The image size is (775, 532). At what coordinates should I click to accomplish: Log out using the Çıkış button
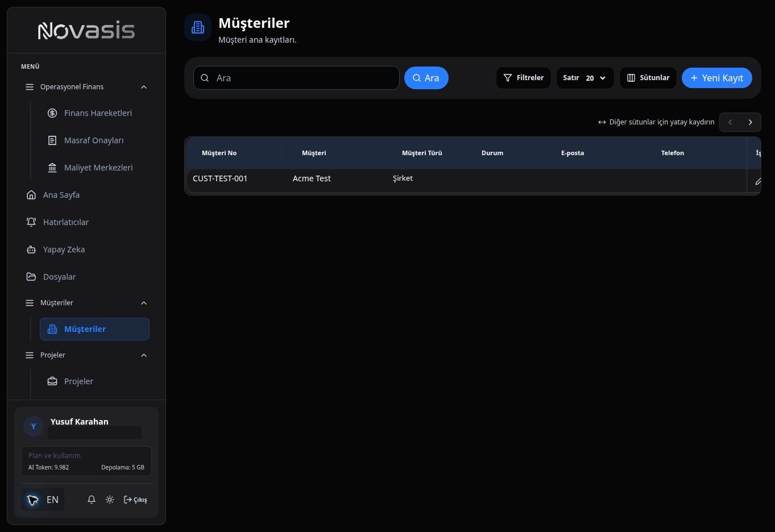click(x=135, y=500)
